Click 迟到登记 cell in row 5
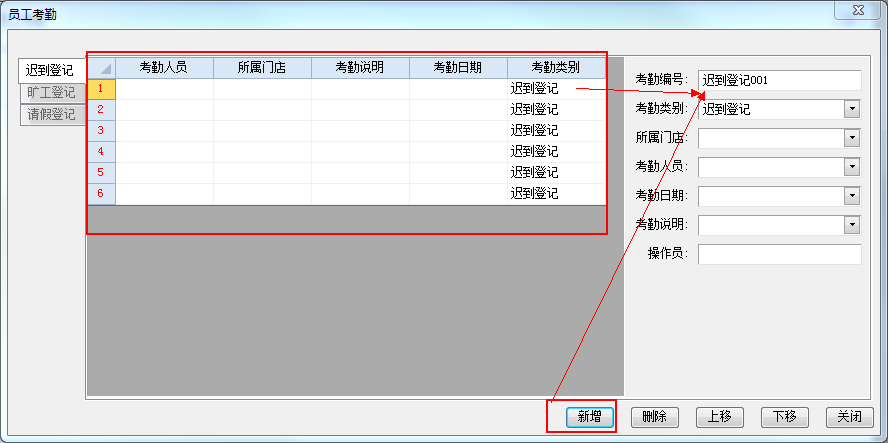 [x=556, y=173]
